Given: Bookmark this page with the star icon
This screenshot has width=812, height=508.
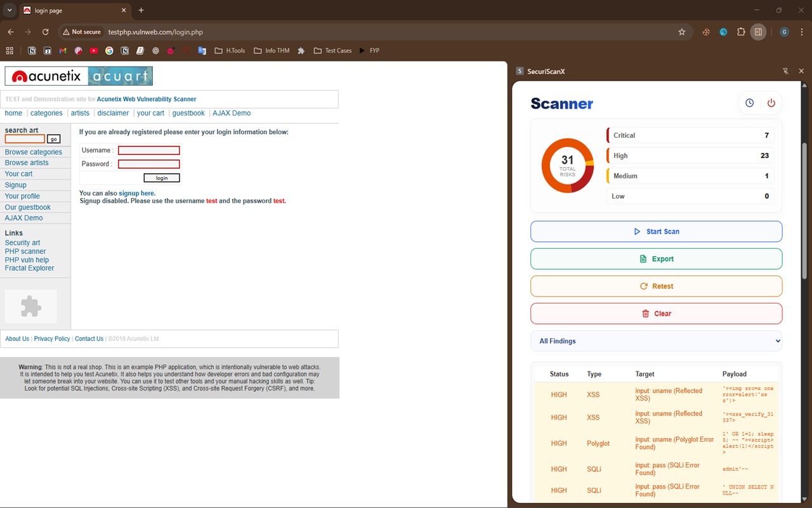Looking at the screenshot, I should click(682, 32).
